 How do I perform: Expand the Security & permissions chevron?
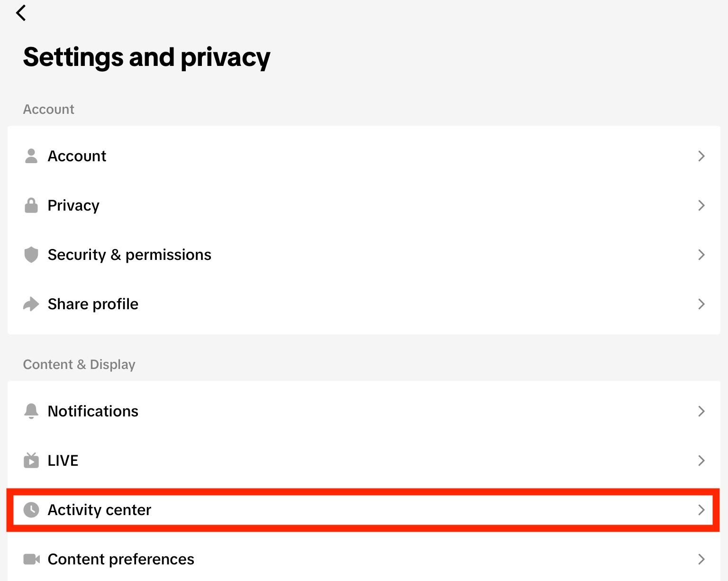point(701,255)
